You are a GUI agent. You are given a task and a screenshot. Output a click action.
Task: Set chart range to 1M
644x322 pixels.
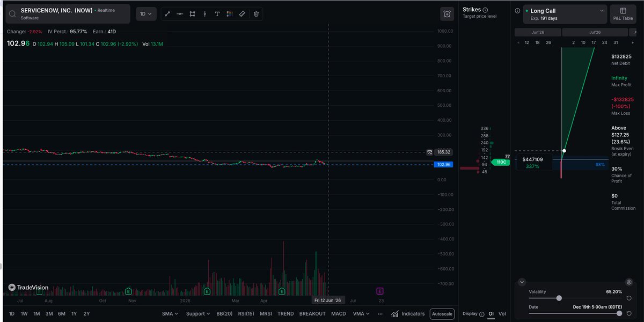[36, 313]
